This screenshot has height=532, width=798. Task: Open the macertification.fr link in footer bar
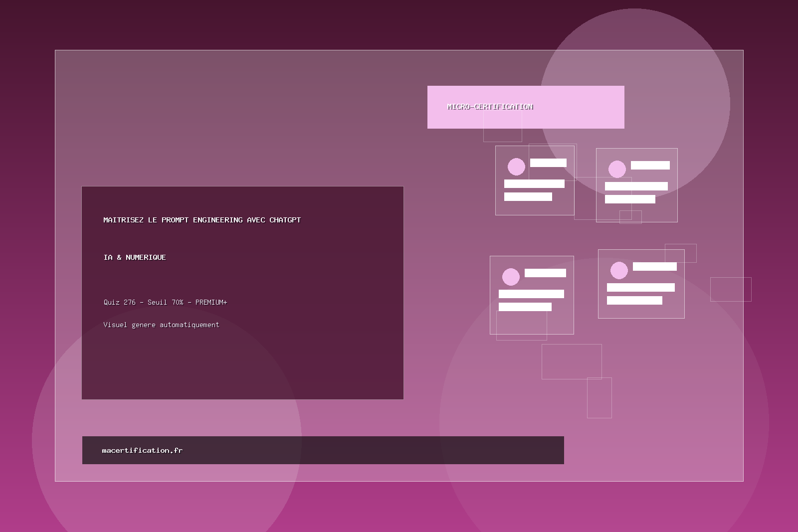(x=142, y=450)
